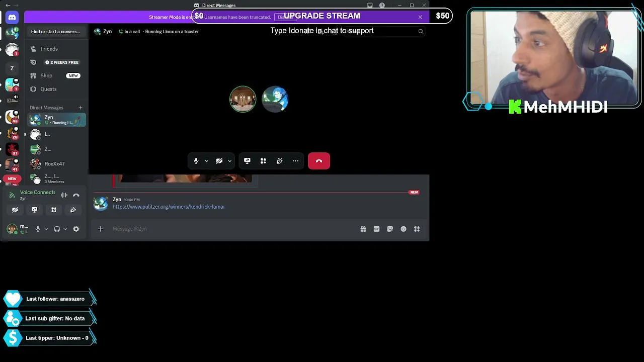This screenshot has width=644, height=362.
Task: Launch an activity from the voice panel
Action: 54,210
